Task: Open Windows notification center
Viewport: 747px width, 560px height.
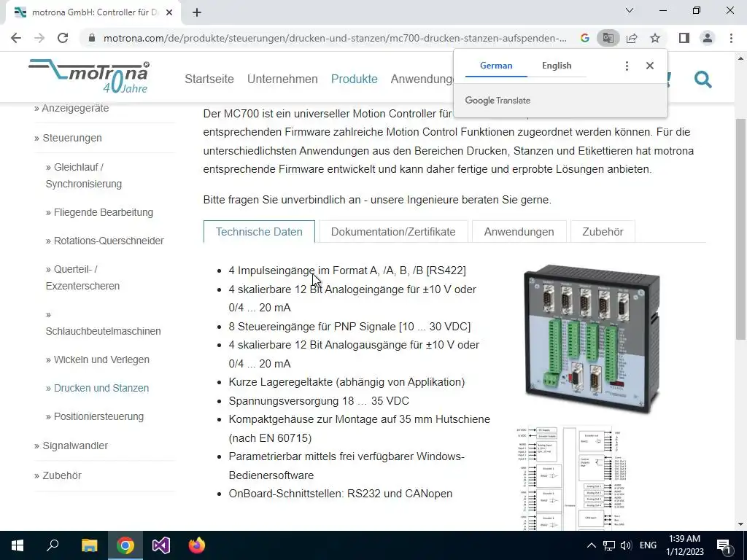Action: pos(724,545)
